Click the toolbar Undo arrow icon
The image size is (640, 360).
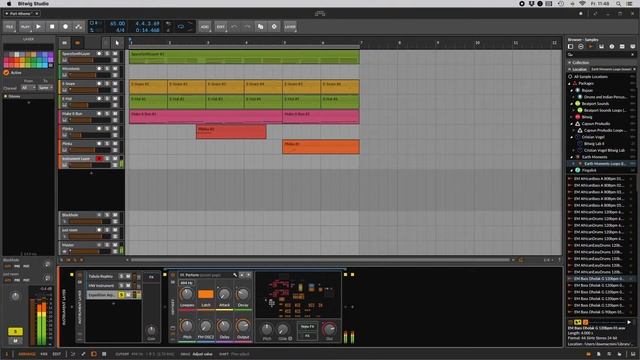(234, 27)
